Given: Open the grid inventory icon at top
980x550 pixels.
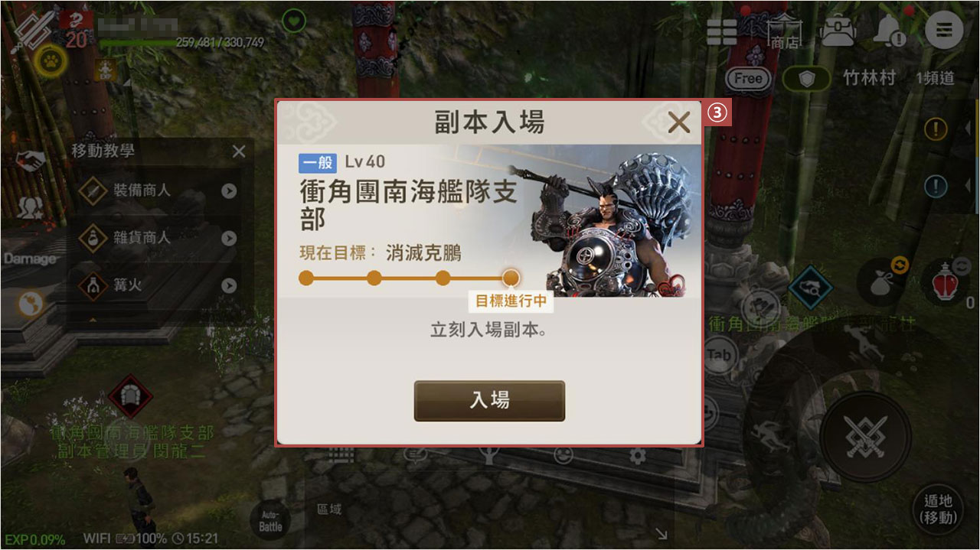Looking at the screenshot, I should click(x=722, y=31).
